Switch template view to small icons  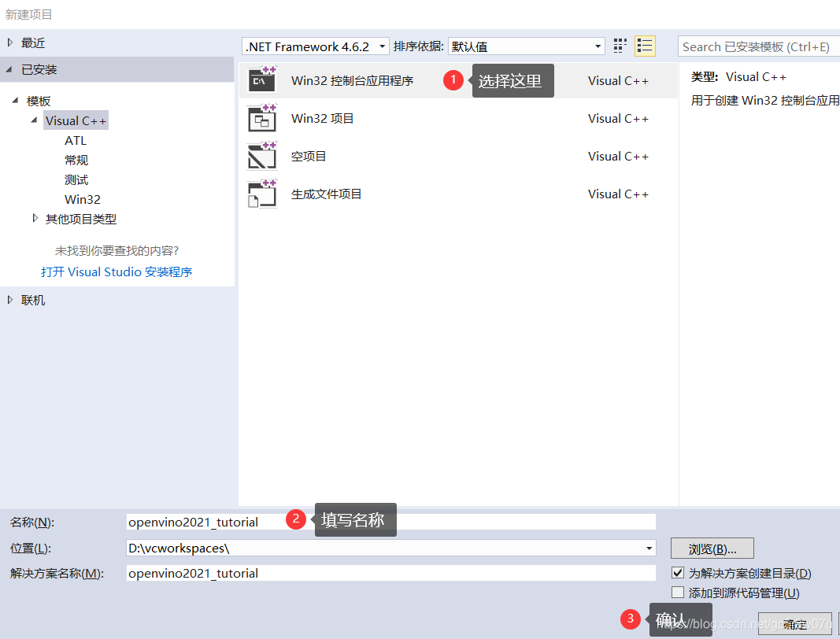[x=620, y=46]
